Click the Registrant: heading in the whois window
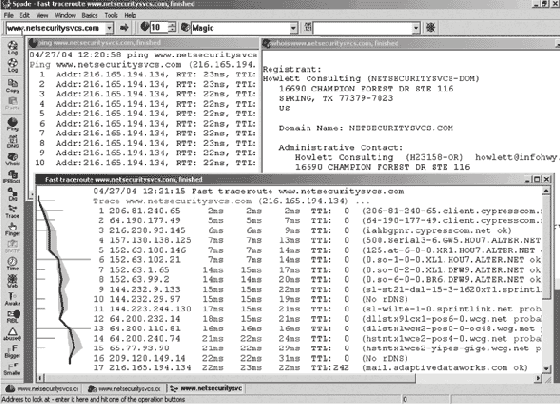Screen dimensions: 560x404 coord(292,69)
